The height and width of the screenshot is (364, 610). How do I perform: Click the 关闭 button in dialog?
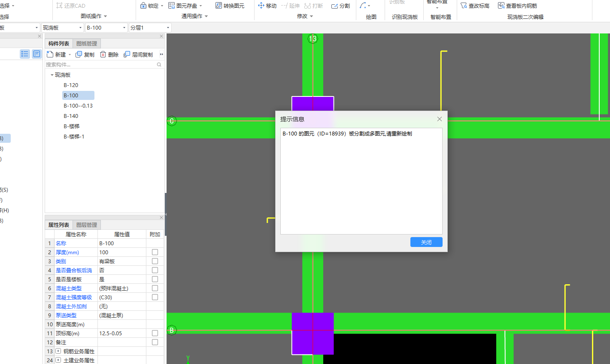point(426,242)
